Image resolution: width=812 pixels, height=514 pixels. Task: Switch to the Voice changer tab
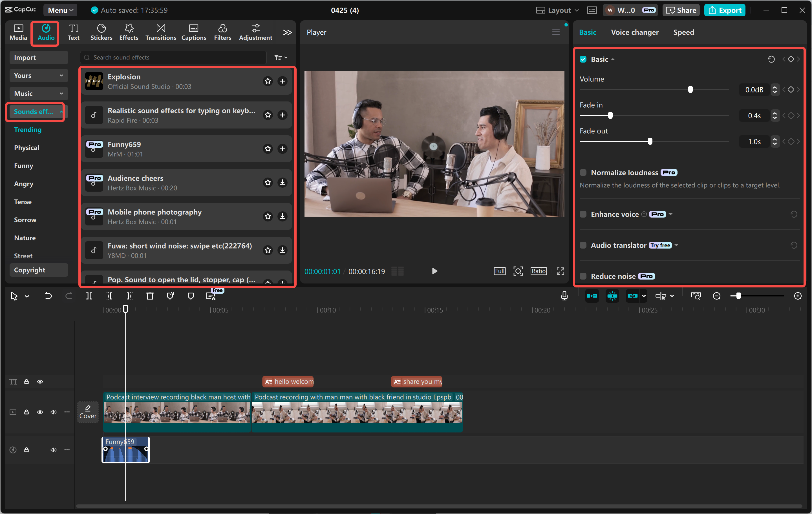[x=635, y=32]
